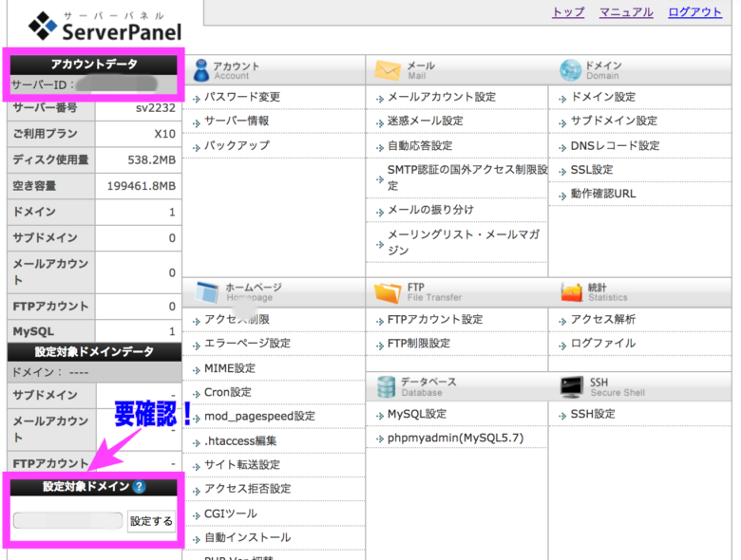Open SMTP認証の国外アクセス制限設定
Image resolution: width=741 pixels, height=560 pixels.
(x=466, y=177)
